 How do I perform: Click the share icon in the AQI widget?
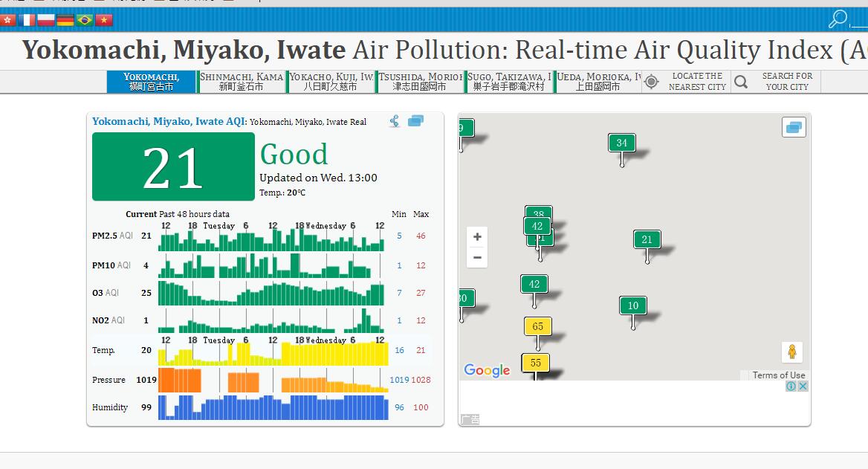click(394, 120)
